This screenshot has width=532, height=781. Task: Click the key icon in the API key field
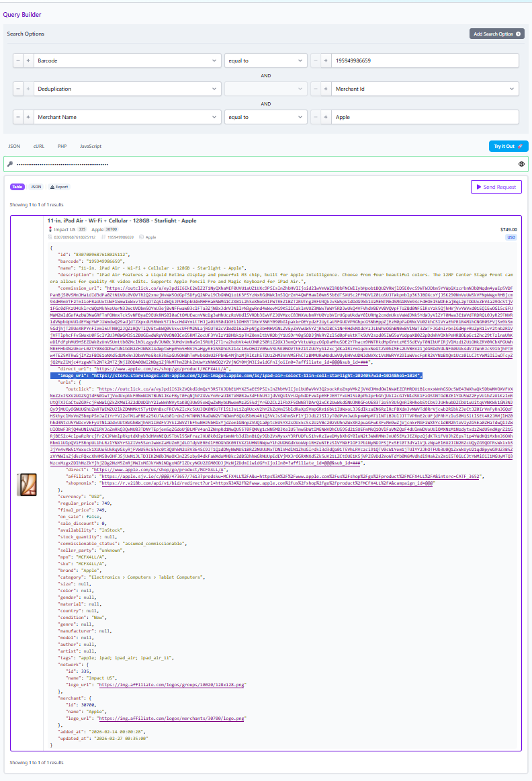click(x=9, y=164)
